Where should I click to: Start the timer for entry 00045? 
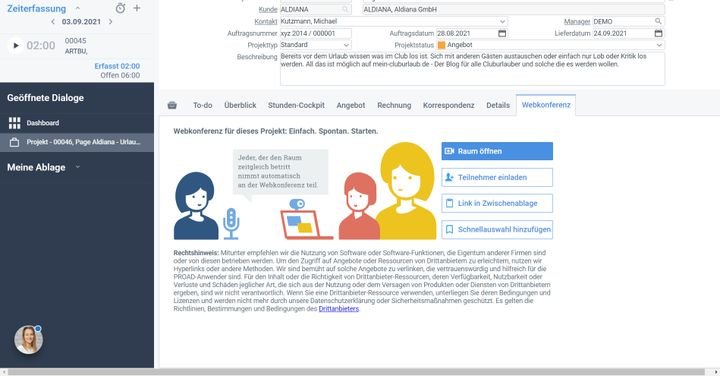(x=16, y=45)
